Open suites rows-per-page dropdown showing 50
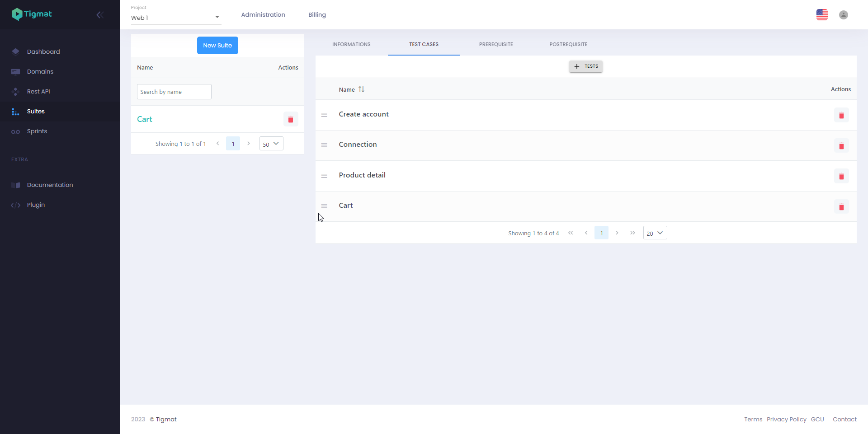 271,144
